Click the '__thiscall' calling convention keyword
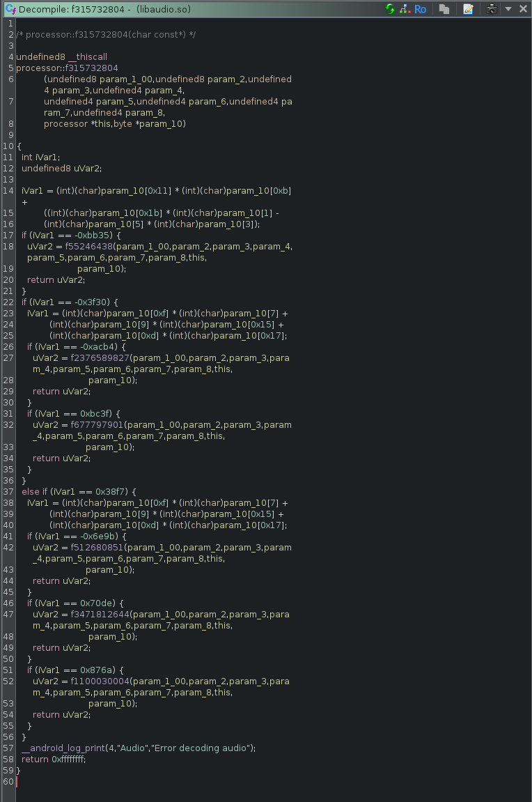Screen dimensions: 532x802 (x=87, y=56)
